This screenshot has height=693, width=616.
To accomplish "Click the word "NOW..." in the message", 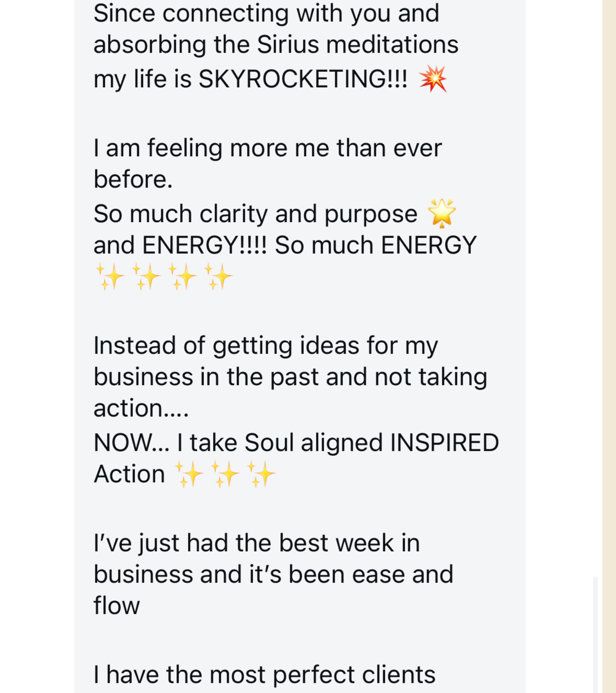I will 131,442.
